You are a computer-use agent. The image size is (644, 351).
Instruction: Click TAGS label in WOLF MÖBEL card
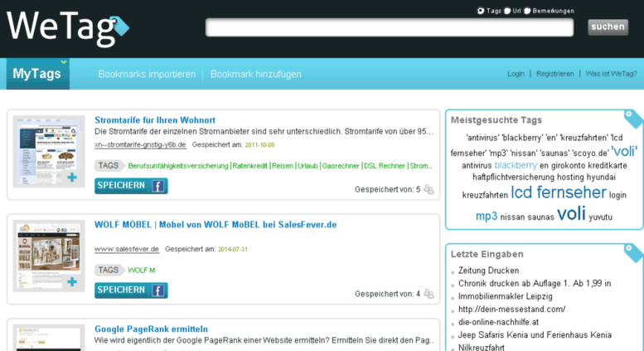click(x=109, y=270)
